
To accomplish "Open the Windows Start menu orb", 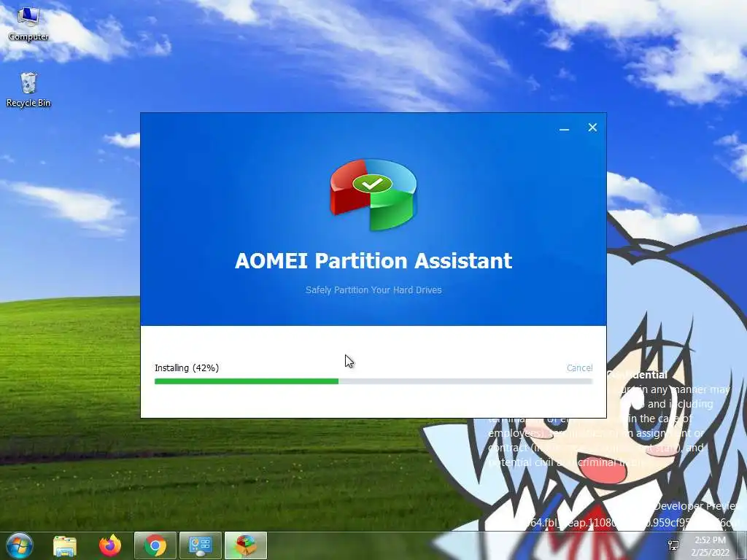I will pos(20,545).
